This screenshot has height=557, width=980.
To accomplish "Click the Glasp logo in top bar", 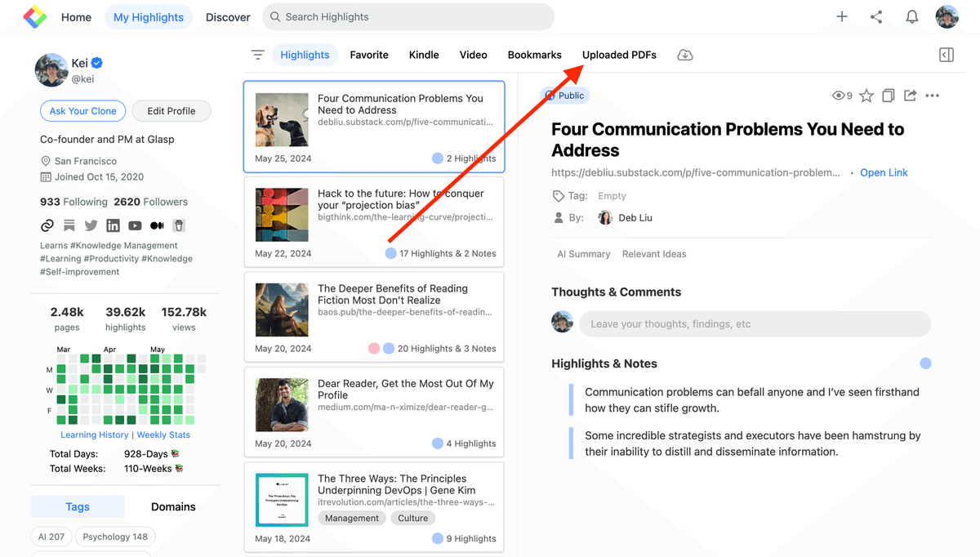I will coord(35,16).
